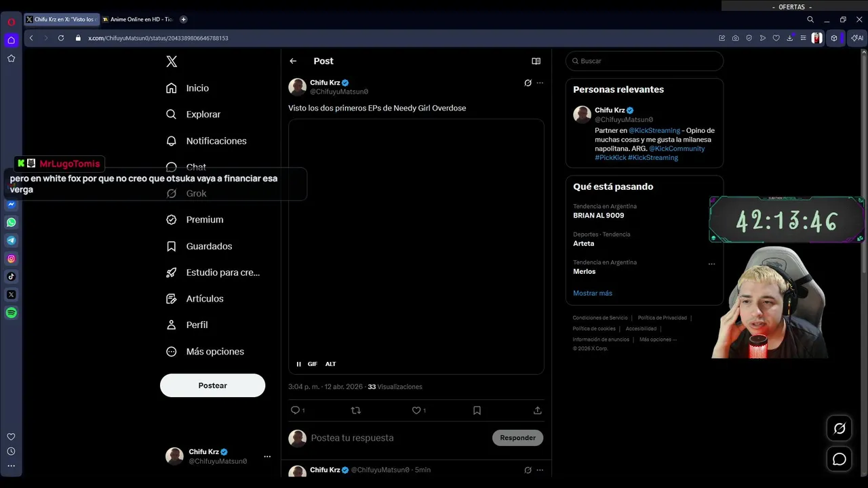
Task: Click the Postear button
Action: pyautogui.click(x=212, y=385)
